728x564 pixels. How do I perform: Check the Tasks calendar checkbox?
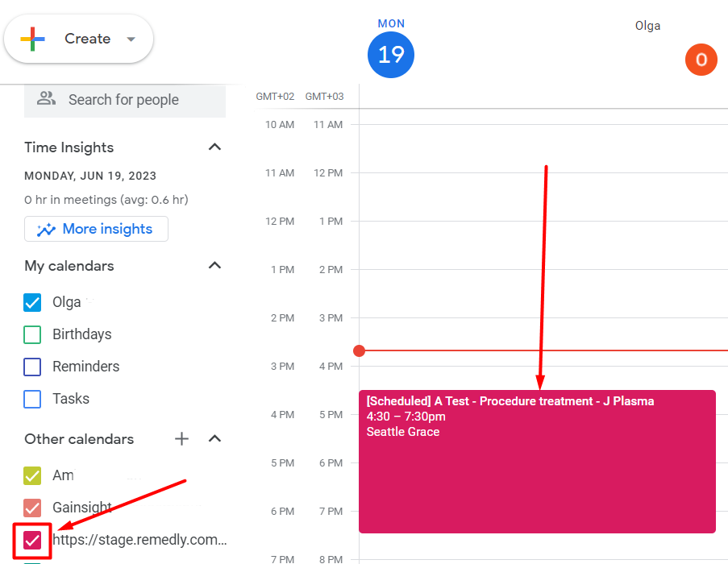(x=32, y=399)
